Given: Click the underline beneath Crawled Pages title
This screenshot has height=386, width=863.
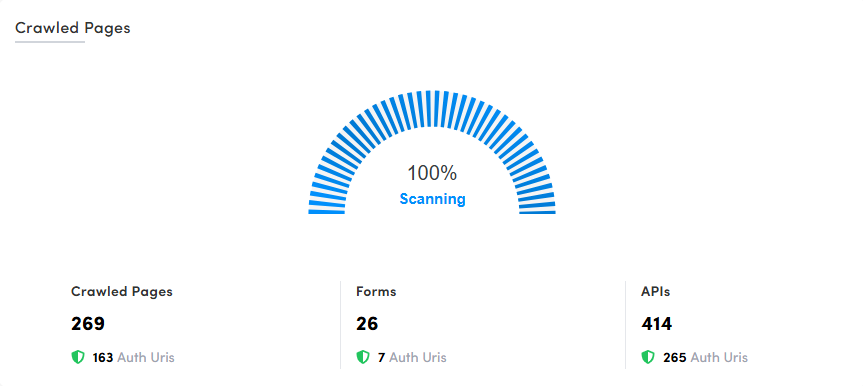Looking at the screenshot, I should [x=50, y=42].
